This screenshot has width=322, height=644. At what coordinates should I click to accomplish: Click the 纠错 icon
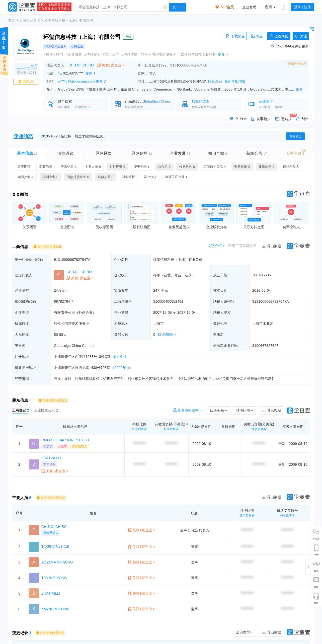(298, 119)
